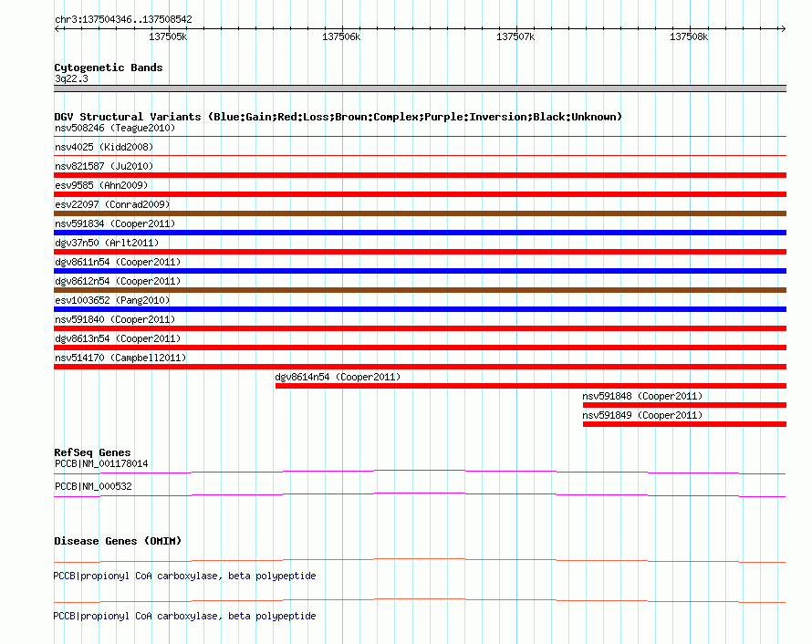This screenshot has height=644, width=812.
Task: Click the nsv508246 (Teague2010) variant label
Action: pyautogui.click(x=115, y=128)
